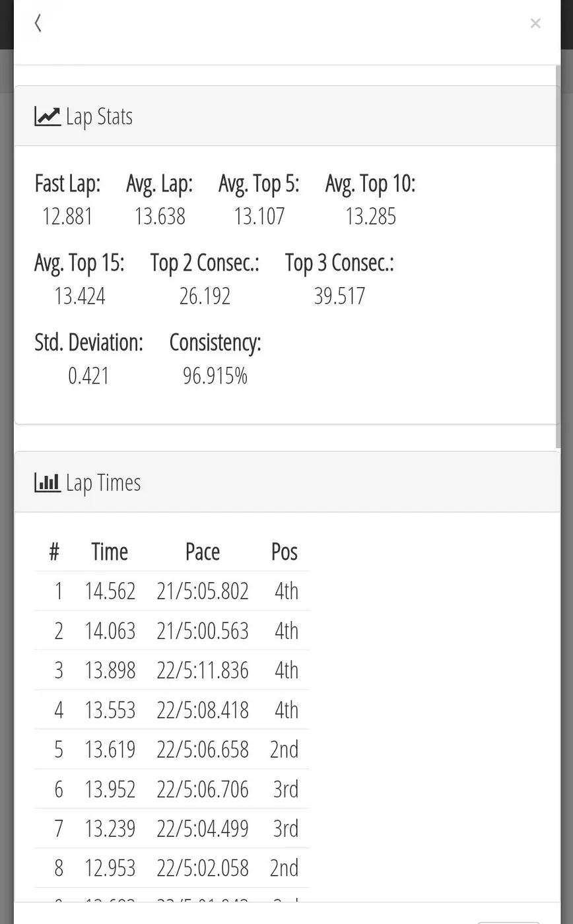Click the Fast Lap value 12.881
This screenshot has width=573, height=924.
coord(67,216)
